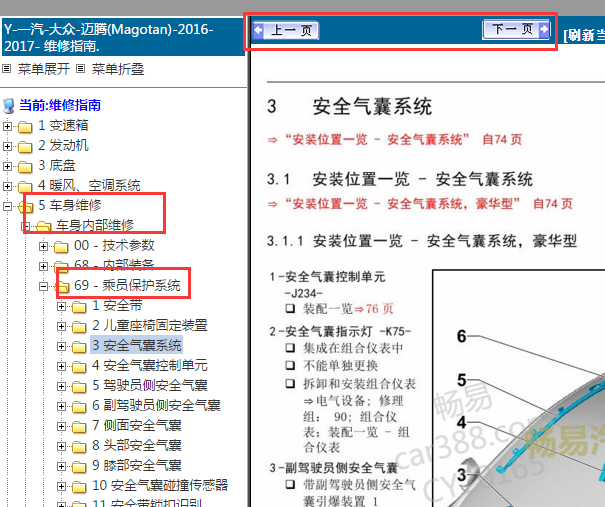Collapse the 5 车身维修 node
Screen dimensions: 605x507
tap(7, 206)
